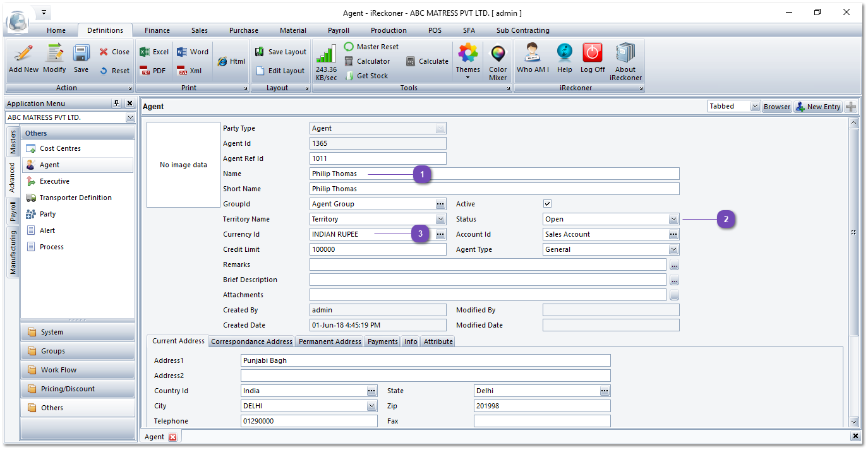This screenshot has width=868, height=450.
Task: Click Get Stock in the Tools group
Action: pos(366,76)
